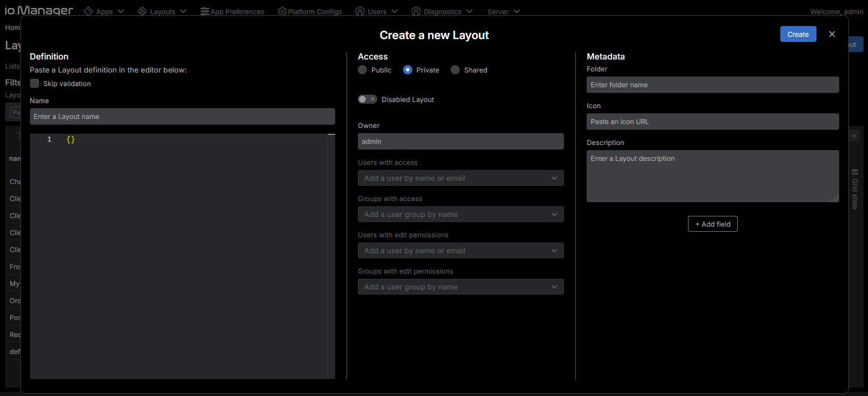This screenshot has width=868, height=396.
Task: Click the Apps diamond icon in navbar
Action: pos(88,11)
